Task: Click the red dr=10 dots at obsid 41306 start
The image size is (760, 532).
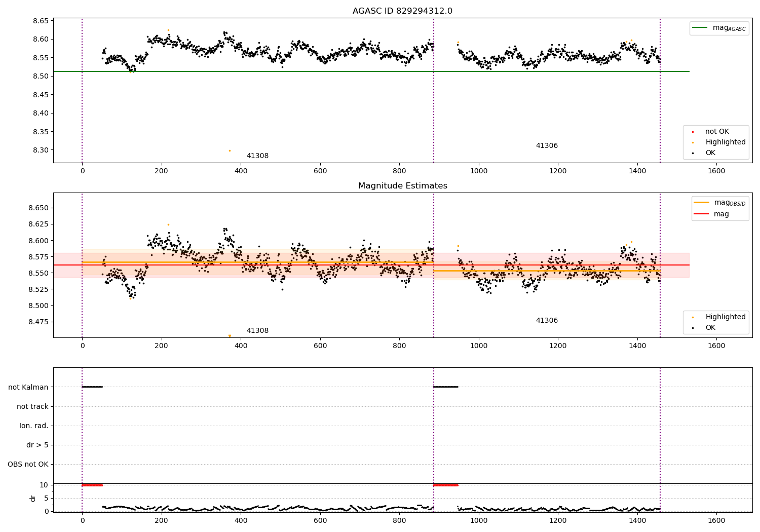Action: [x=445, y=485]
